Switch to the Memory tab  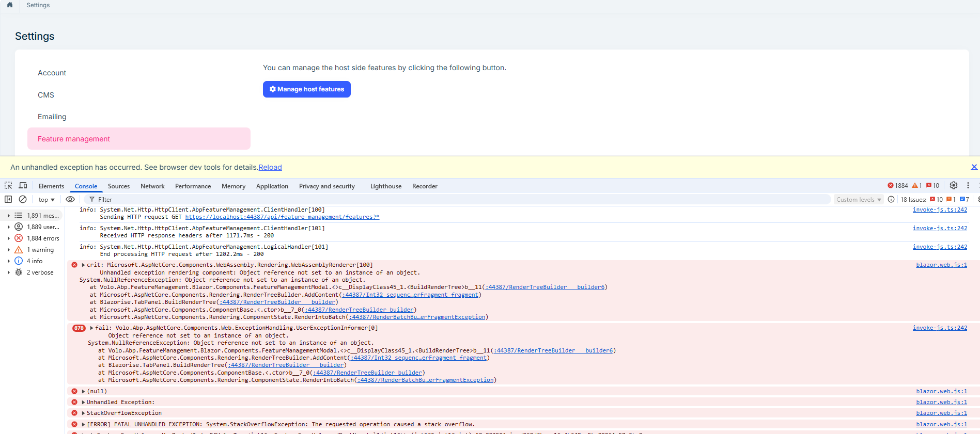pyautogui.click(x=234, y=186)
